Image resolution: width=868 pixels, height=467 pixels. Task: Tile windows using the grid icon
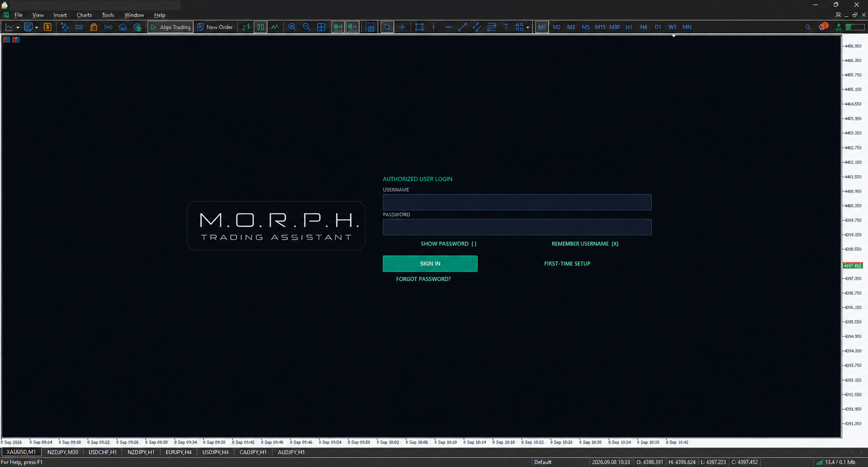[321, 27]
